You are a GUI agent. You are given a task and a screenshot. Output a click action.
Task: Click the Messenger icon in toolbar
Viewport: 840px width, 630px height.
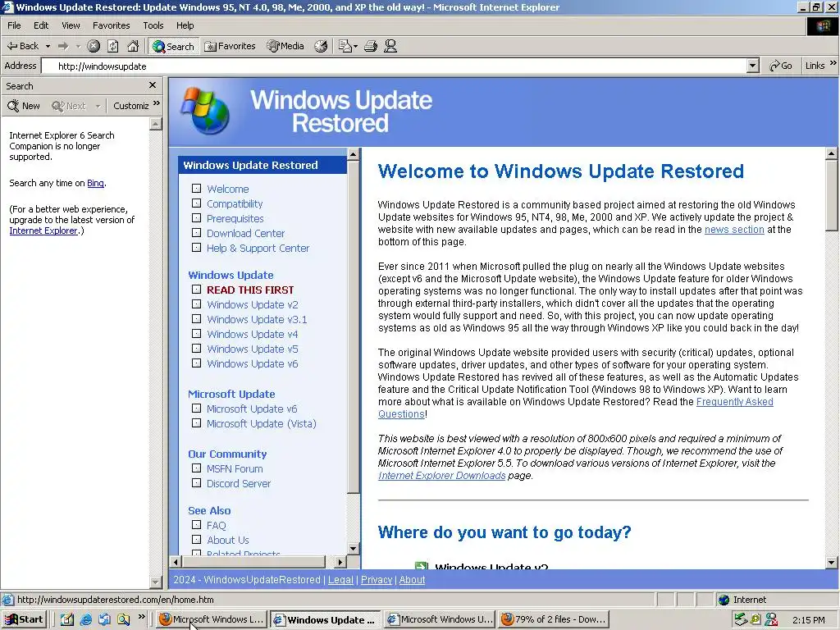pos(390,46)
